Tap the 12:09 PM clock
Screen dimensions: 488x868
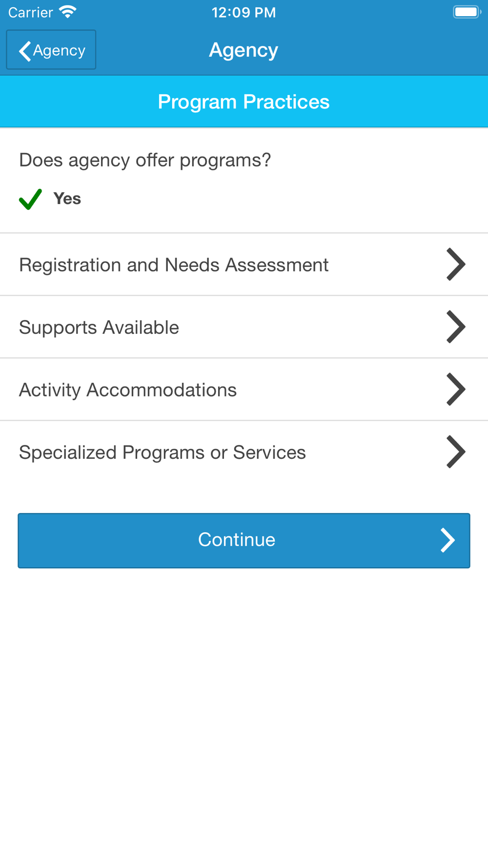click(x=244, y=12)
